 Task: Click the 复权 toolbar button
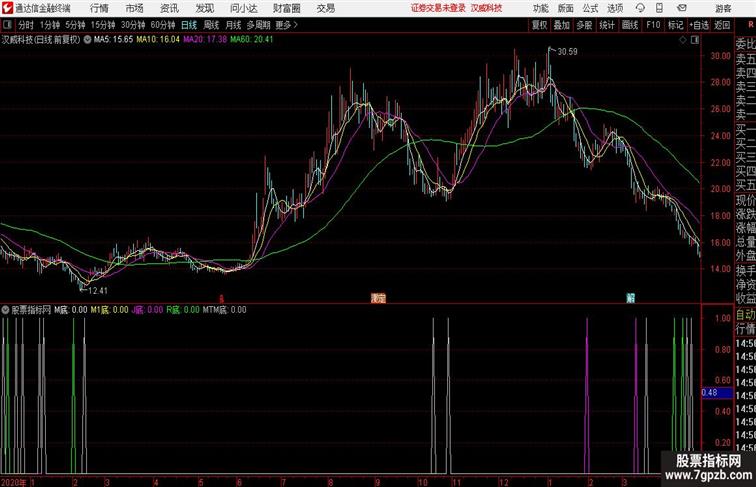click(539, 25)
